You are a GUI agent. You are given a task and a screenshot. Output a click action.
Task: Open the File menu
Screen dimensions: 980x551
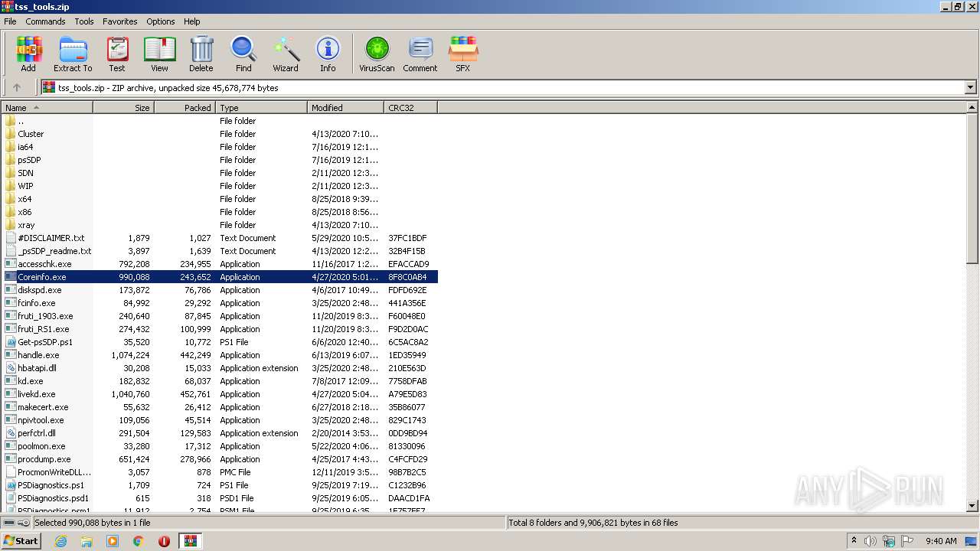(x=10, y=21)
